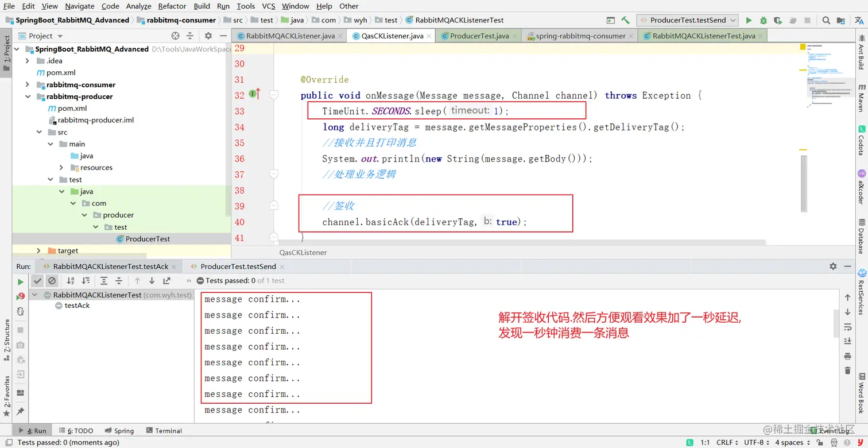Viewport: 868px width, 448px height.
Task: Close the QasCKListener.java tab
Action: [x=430, y=36]
